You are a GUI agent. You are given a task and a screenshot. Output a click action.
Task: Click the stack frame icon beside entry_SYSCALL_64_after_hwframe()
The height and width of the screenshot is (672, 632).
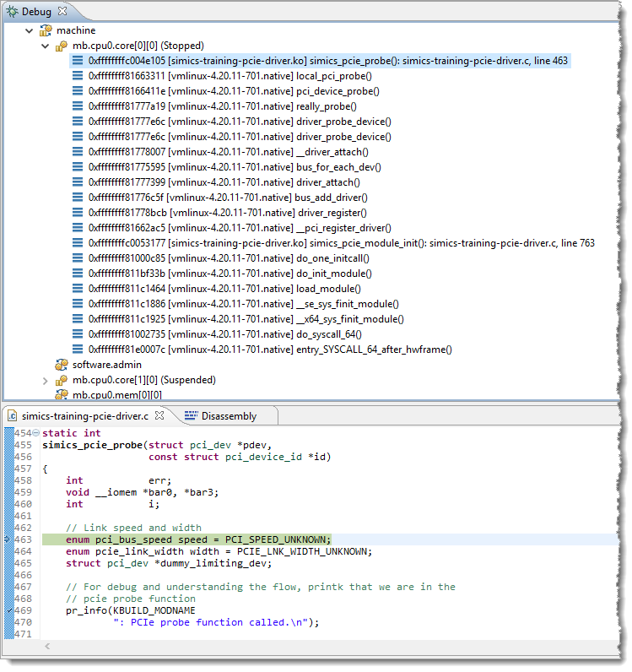(x=78, y=350)
